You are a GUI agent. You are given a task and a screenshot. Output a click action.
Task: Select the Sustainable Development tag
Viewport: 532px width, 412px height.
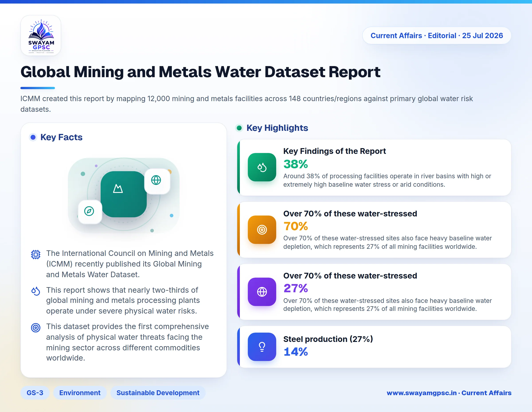click(x=158, y=393)
